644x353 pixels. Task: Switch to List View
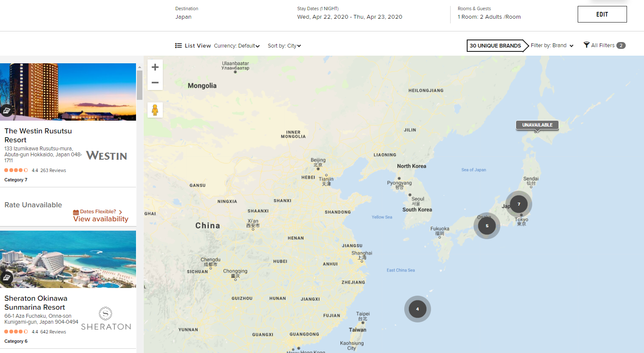pos(193,46)
